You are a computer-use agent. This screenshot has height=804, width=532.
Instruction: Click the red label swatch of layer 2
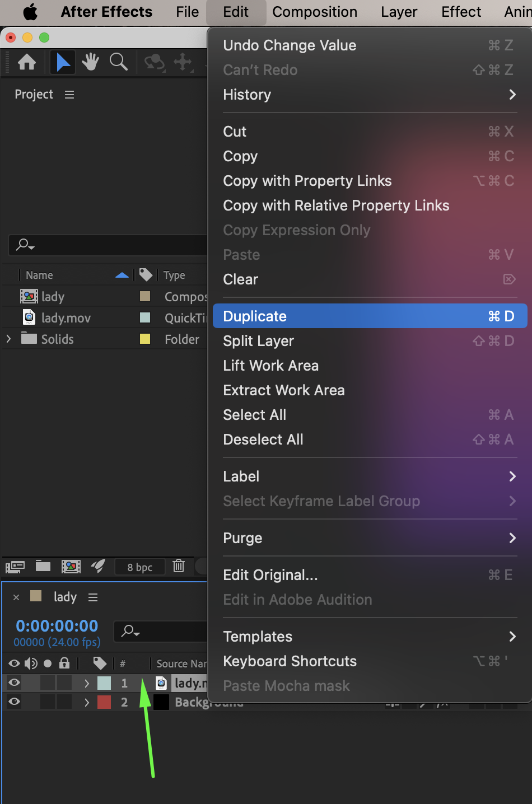[x=104, y=702]
